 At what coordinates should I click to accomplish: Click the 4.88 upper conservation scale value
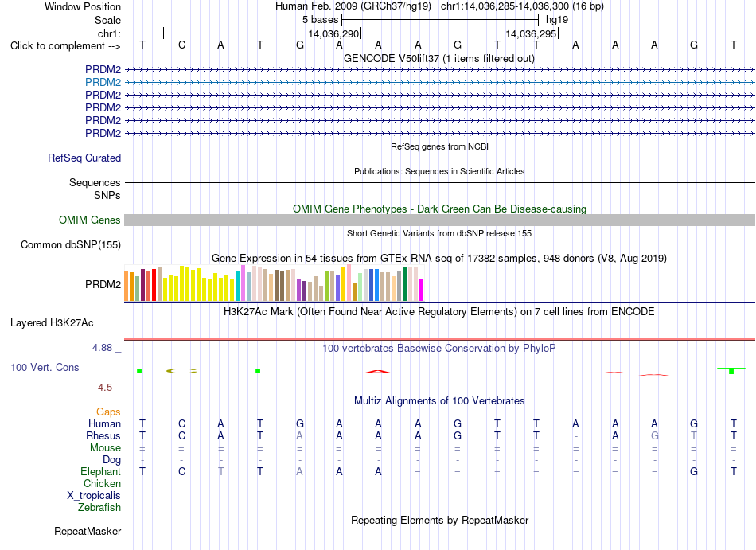click(102, 348)
